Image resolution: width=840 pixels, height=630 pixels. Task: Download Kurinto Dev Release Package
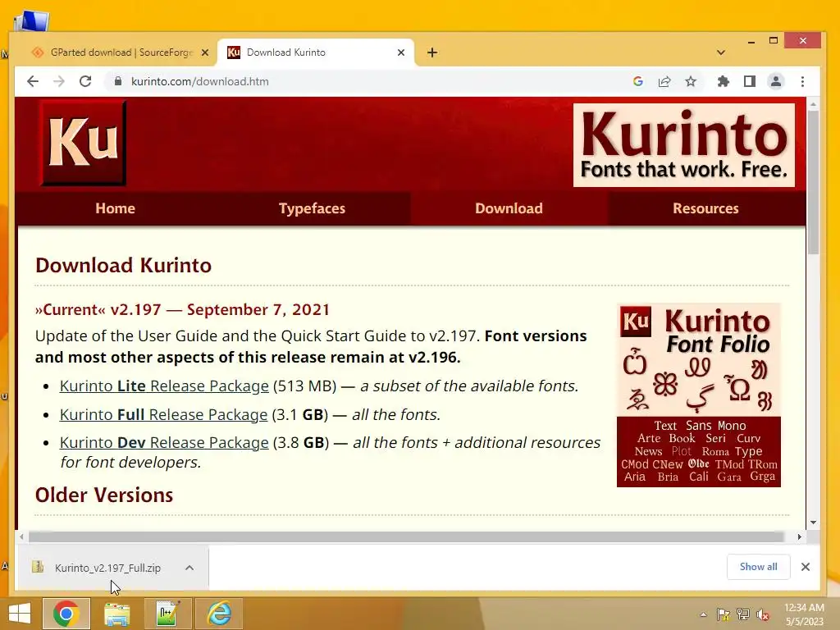point(164,442)
